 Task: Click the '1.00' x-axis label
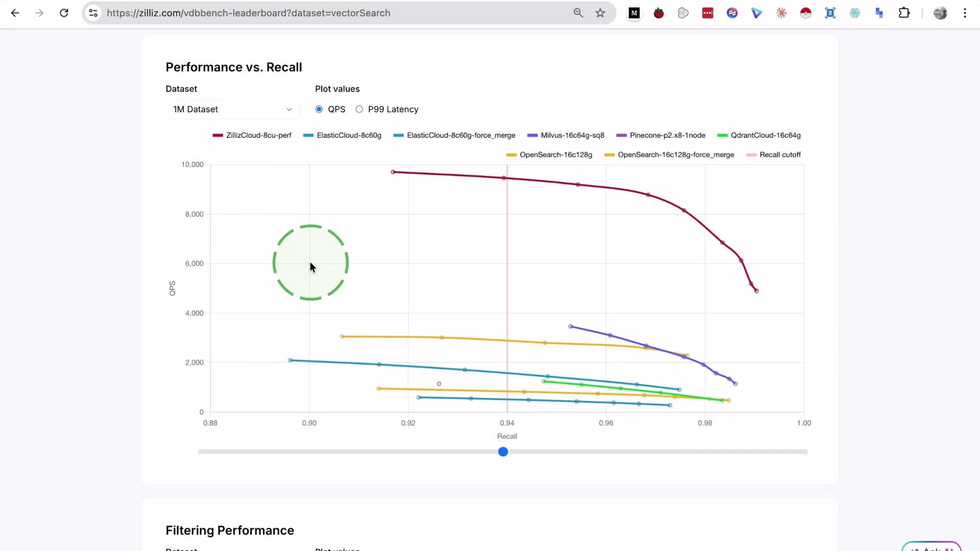(804, 423)
